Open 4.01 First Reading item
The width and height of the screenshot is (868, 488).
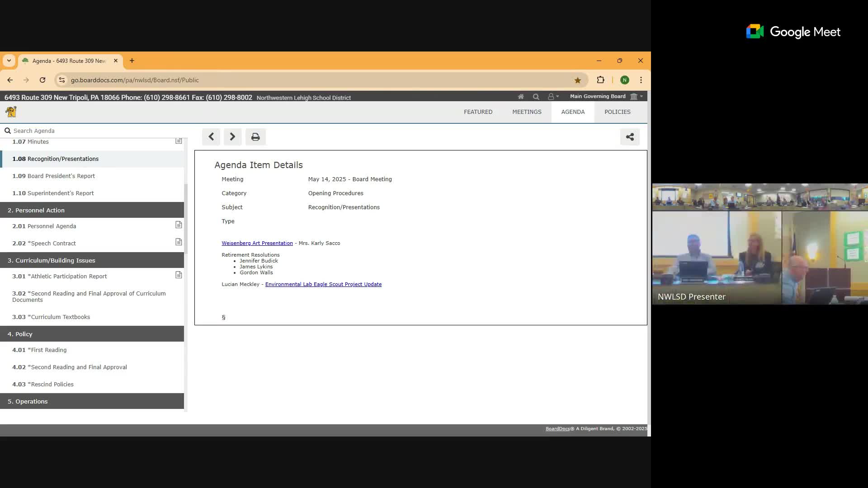point(92,350)
